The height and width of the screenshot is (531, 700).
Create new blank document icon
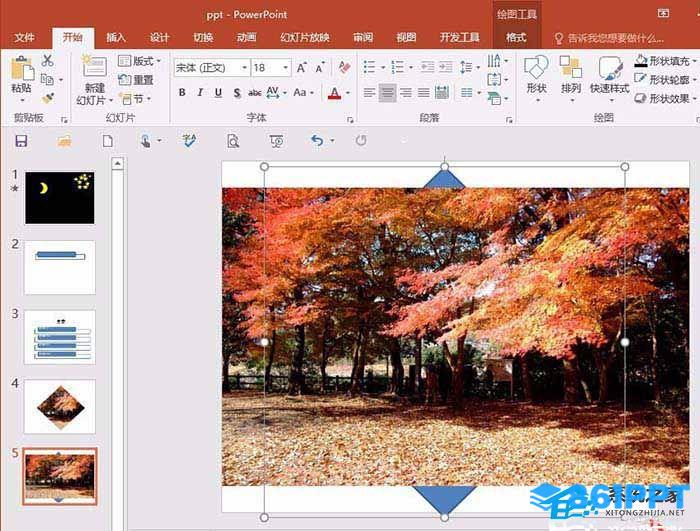[108, 141]
